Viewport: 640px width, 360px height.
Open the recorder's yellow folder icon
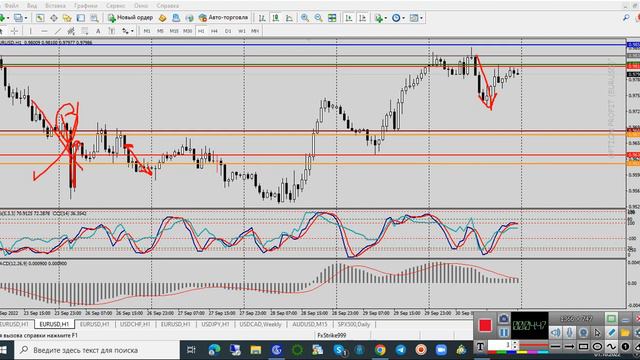625,333
